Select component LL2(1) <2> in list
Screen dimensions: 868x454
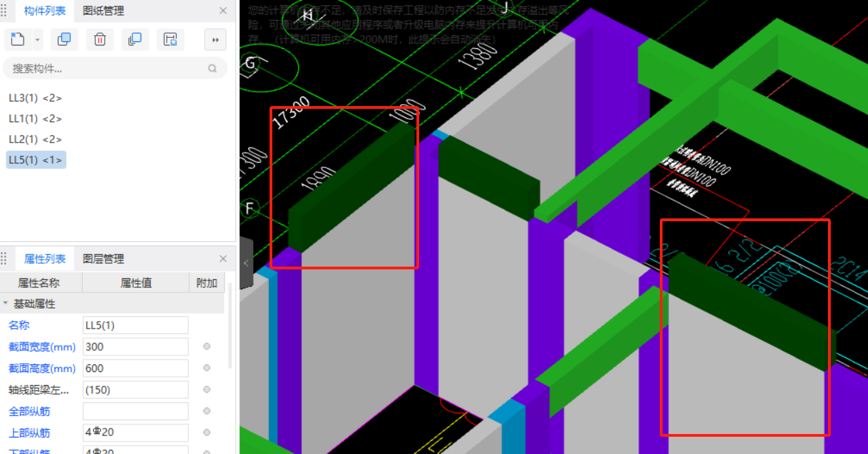(x=35, y=139)
